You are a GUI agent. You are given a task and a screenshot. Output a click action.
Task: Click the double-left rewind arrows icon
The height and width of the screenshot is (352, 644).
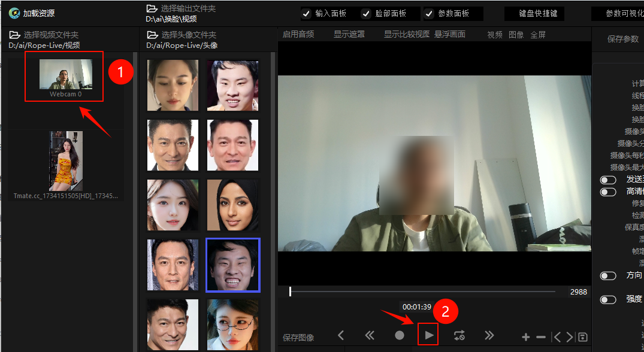coord(370,336)
